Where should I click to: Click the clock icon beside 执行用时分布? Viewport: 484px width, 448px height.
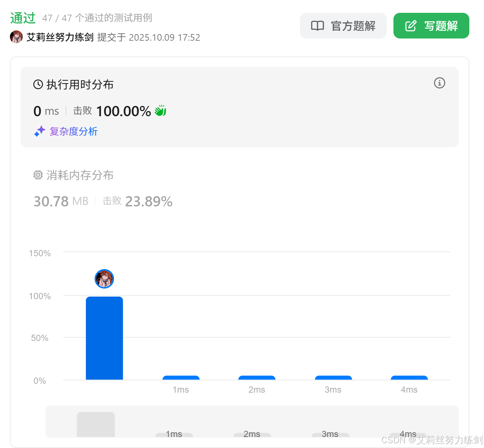tap(38, 85)
